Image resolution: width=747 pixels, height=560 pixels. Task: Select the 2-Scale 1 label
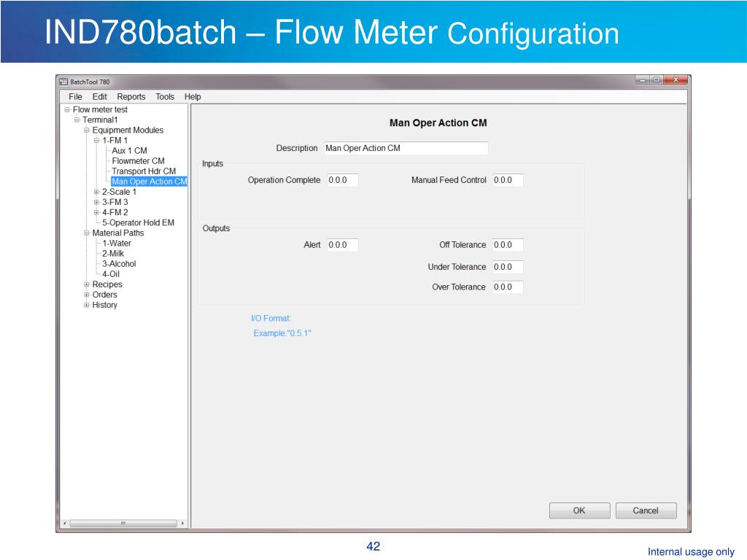[x=119, y=192]
